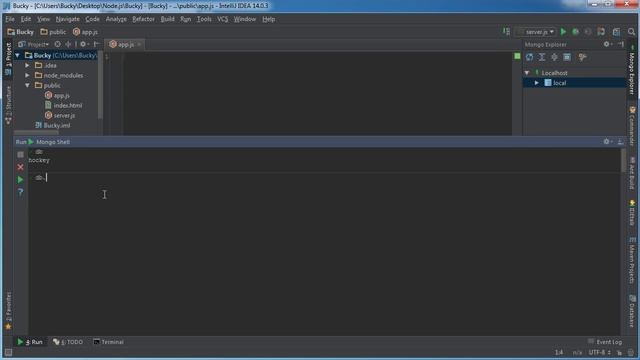
Task: Click the Project panel horizontal scrollbar
Action: tap(36, 133)
